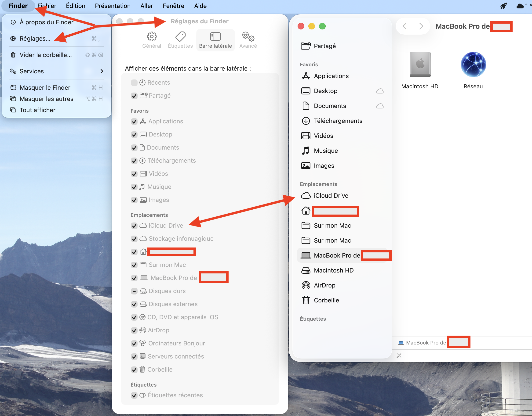This screenshot has height=416, width=532.
Task: Open the Présentation menu
Action: point(113,6)
